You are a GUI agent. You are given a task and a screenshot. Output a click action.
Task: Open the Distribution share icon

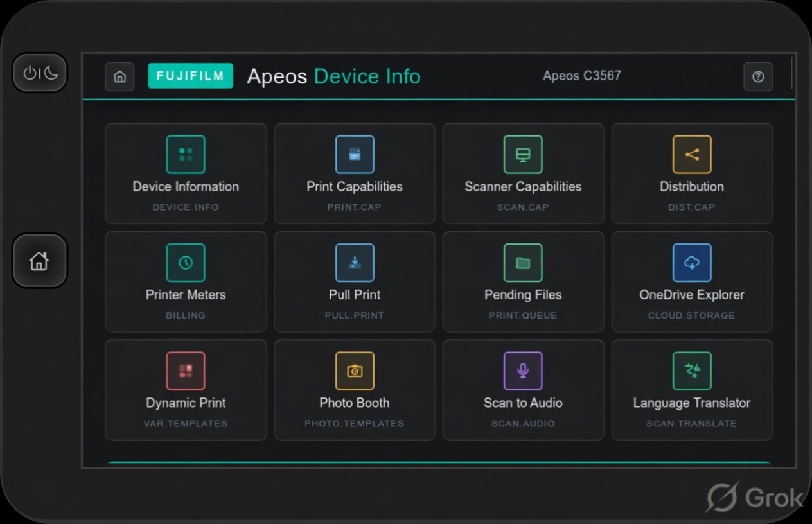[692, 154]
